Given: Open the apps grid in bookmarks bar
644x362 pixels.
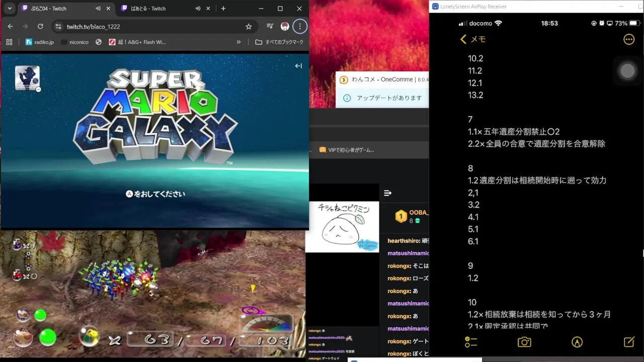Looking at the screenshot, I should coord(9,42).
